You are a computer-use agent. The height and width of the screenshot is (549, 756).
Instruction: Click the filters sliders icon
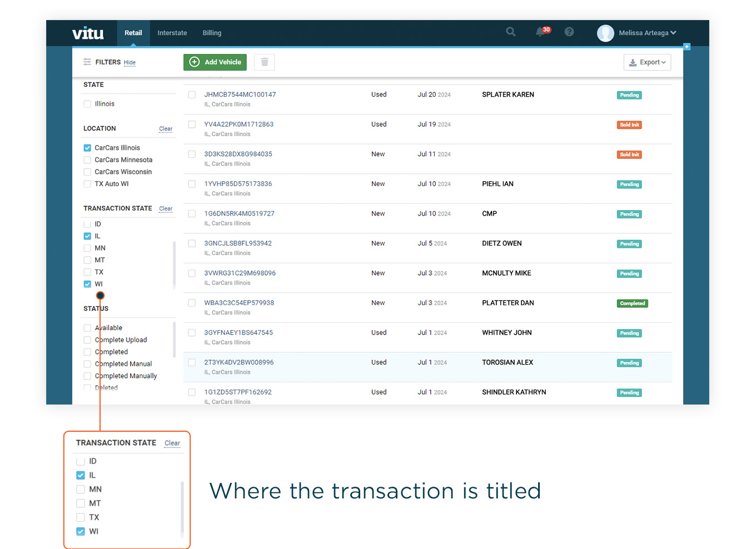(x=87, y=62)
